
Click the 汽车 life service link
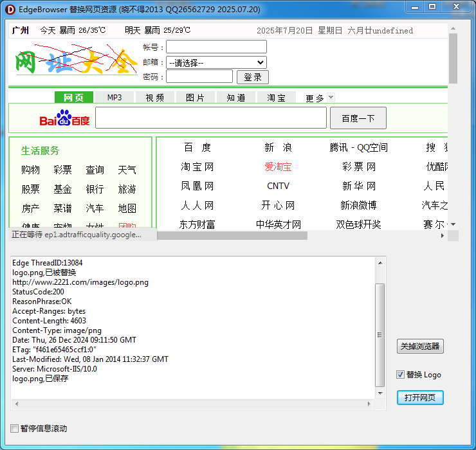(95, 208)
